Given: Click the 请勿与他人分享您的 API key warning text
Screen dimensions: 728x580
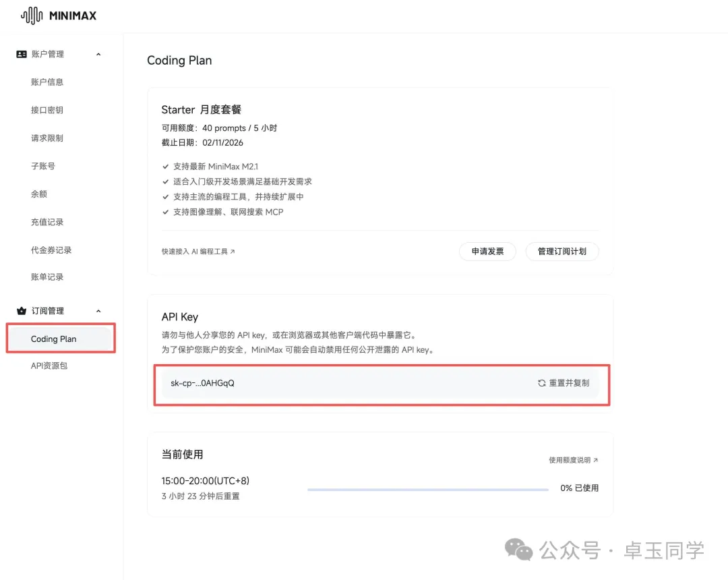Looking at the screenshot, I should point(289,335).
